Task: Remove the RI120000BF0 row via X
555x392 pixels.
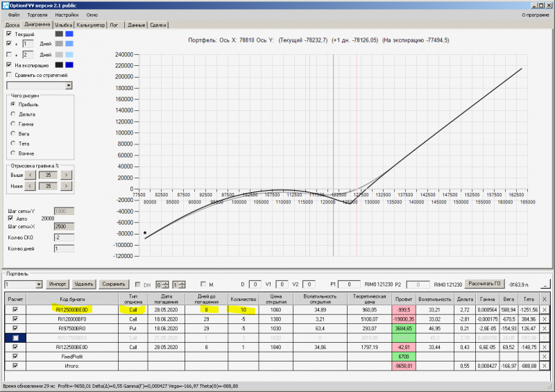Action: (x=545, y=319)
